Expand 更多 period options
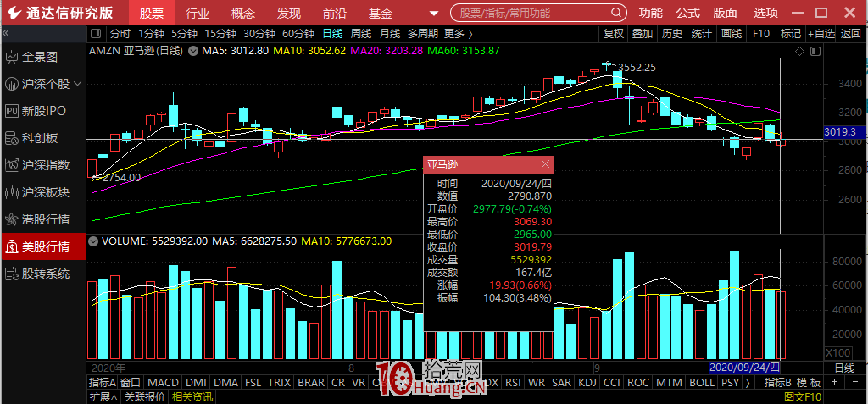Screen dimensions: 868x404 click(x=459, y=34)
